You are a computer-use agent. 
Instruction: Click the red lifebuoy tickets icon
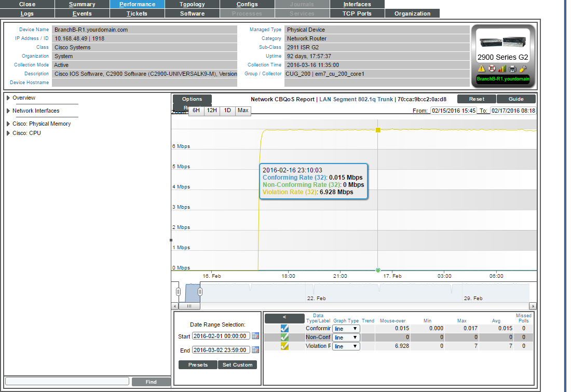pos(492,69)
